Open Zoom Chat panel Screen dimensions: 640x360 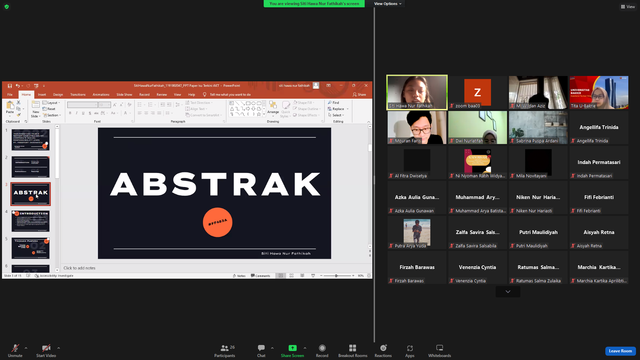click(261, 350)
